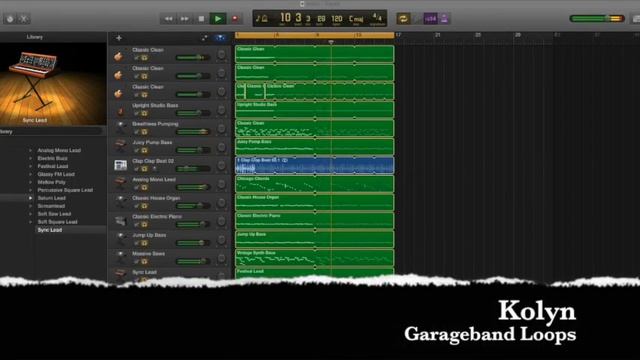Open the LCD display mode note icon

point(262,19)
